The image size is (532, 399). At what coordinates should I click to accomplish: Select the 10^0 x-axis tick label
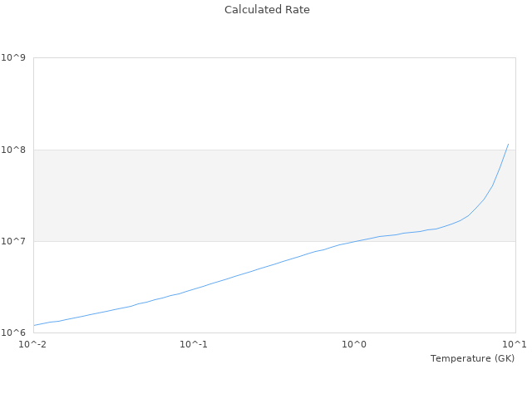(x=355, y=344)
